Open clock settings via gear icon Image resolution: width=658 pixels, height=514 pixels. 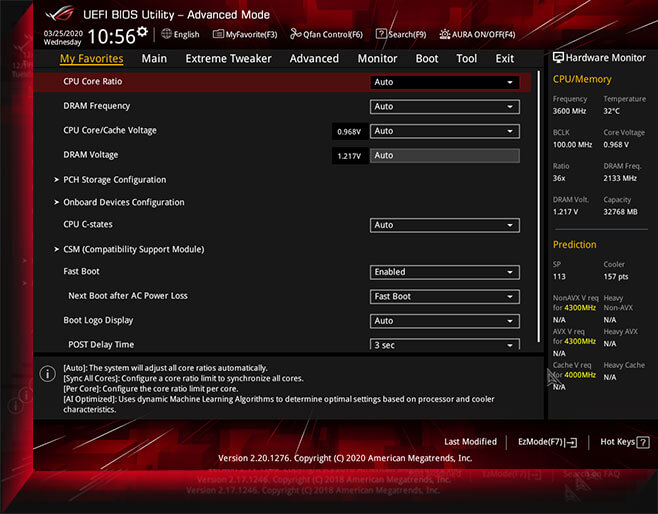pyautogui.click(x=142, y=31)
